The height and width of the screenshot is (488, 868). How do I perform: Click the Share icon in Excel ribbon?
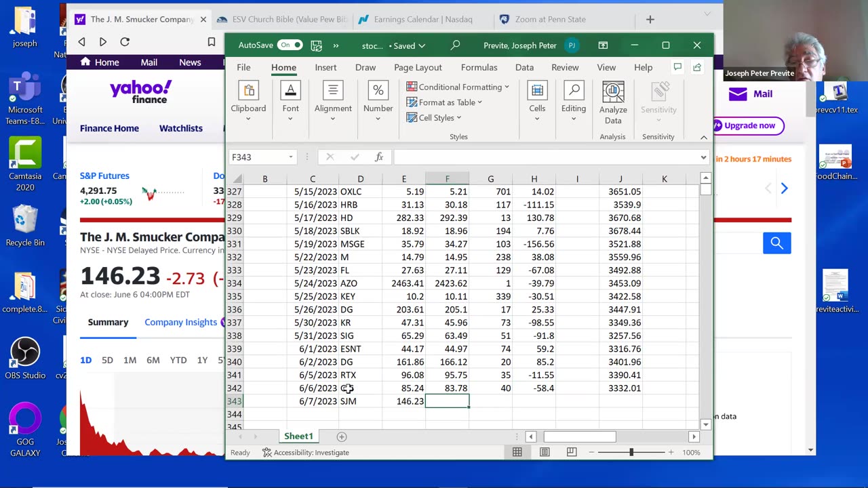point(697,67)
